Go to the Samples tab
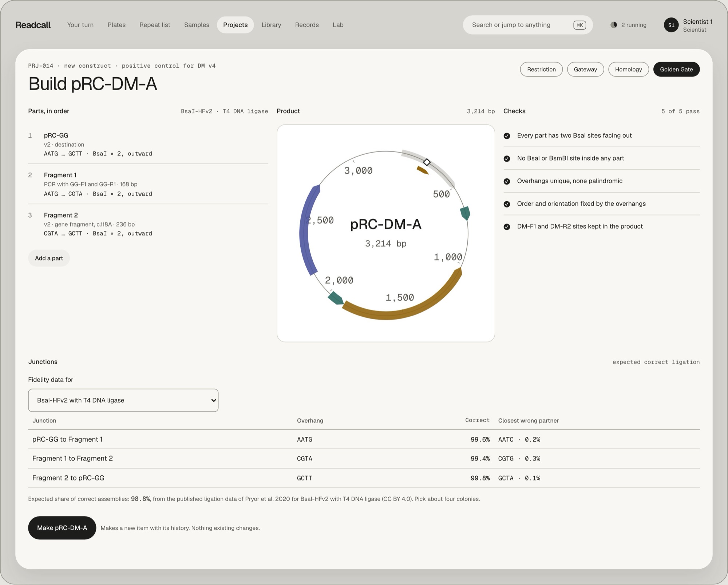The width and height of the screenshot is (728, 585). (197, 25)
